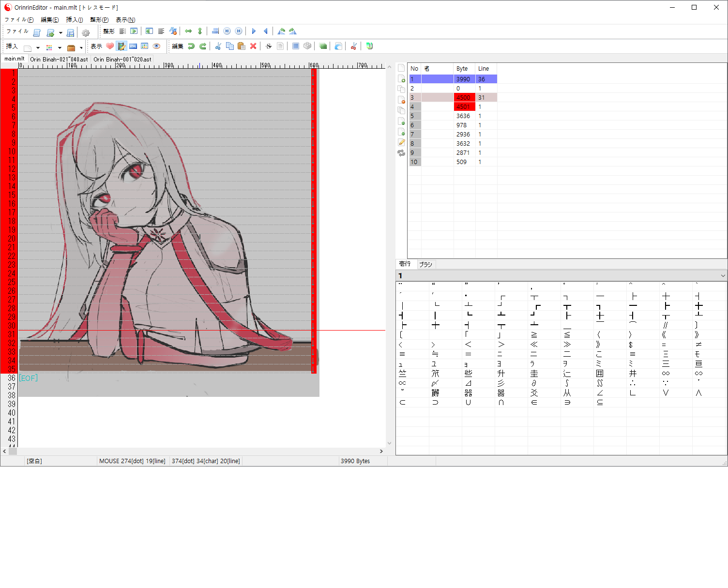Image resolution: width=728 pixels, height=588 pixels.
Task: Click the add page icon with green plus
Action: [x=401, y=78]
